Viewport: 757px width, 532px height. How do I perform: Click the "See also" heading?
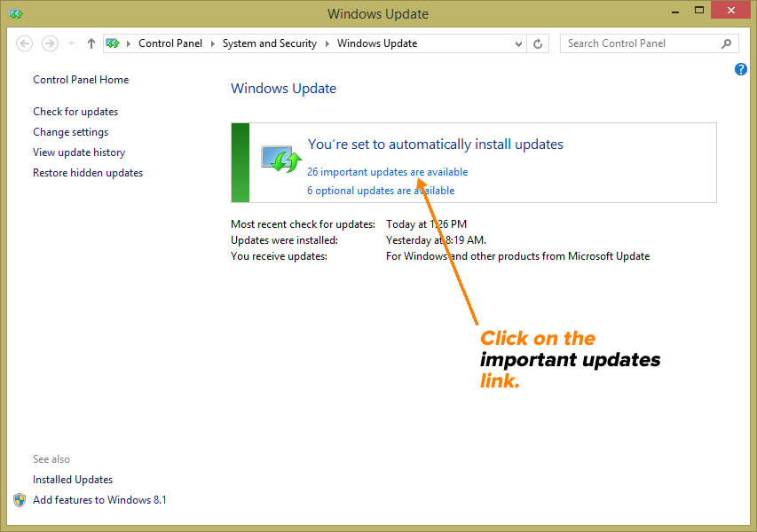[x=51, y=459]
